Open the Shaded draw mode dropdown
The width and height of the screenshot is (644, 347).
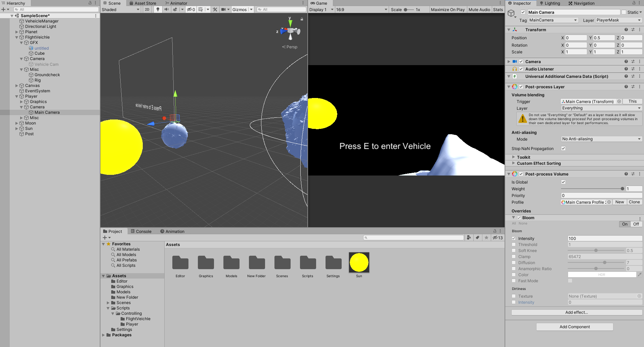tap(121, 9)
